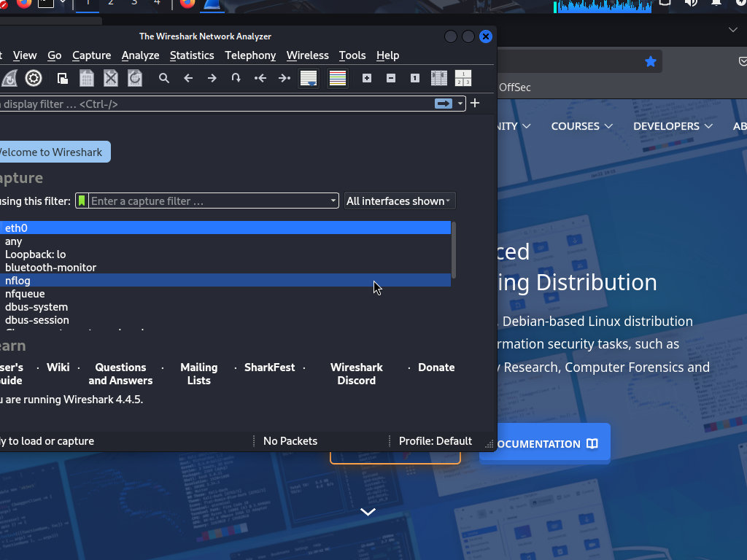Click the save capture file icon
The height and width of the screenshot is (560, 747).
(87, 79)
